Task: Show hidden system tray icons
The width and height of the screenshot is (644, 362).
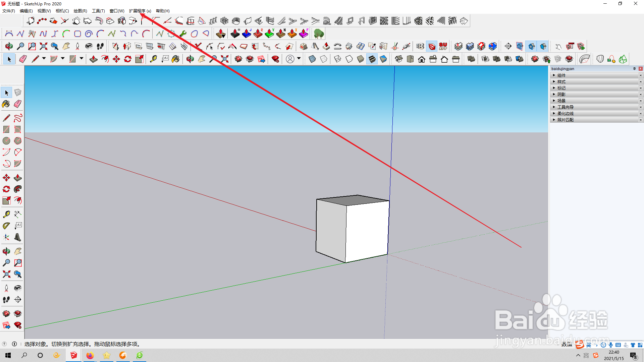Action: click(x=578, y=355)
